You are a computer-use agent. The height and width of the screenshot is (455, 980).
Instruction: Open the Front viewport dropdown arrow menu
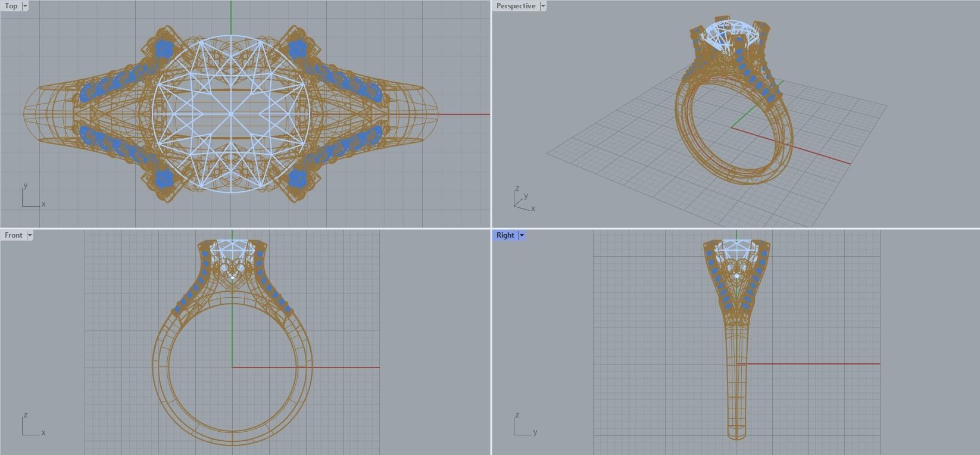30,235
